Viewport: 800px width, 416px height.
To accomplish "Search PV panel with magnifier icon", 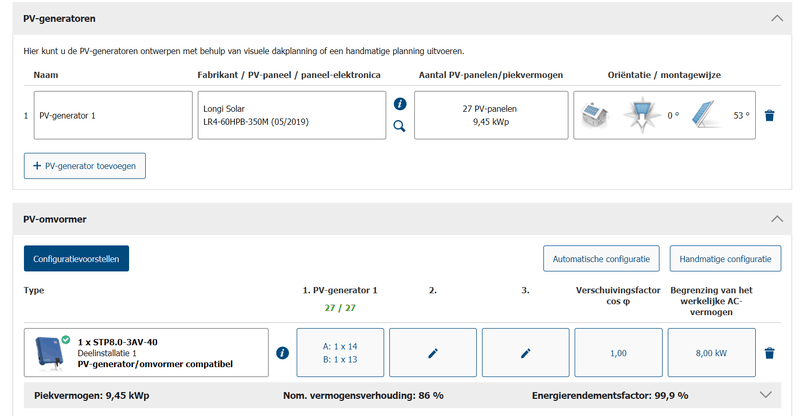I will click(399, 126).
